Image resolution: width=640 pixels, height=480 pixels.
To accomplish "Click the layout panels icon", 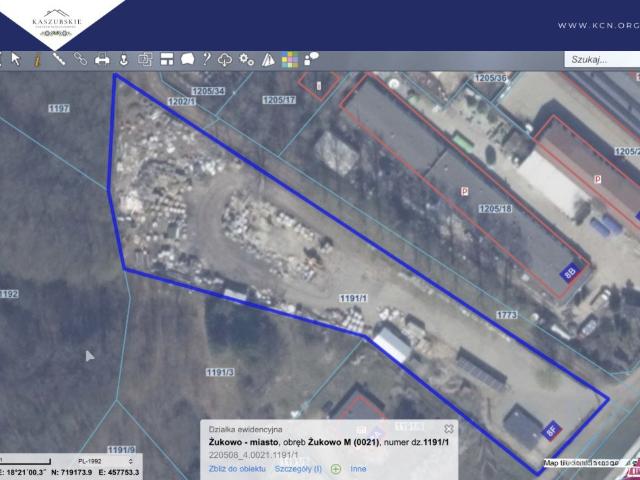I will [x=166, y=59].
